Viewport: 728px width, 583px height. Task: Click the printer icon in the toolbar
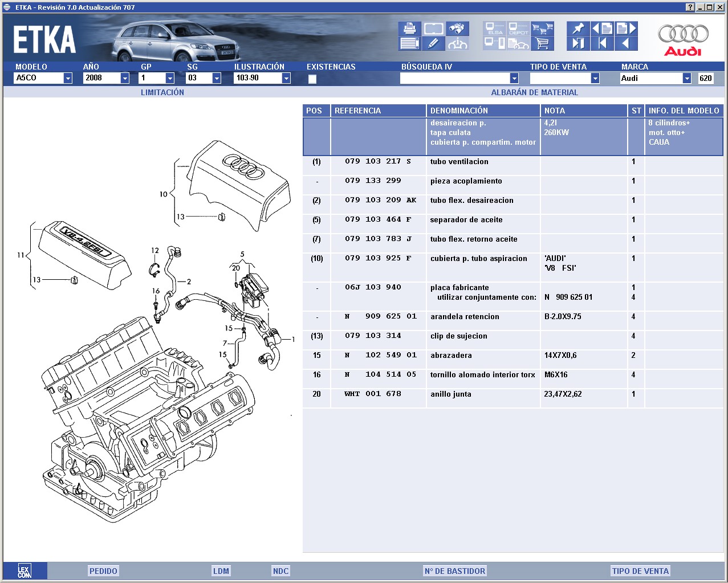(409, 28)
